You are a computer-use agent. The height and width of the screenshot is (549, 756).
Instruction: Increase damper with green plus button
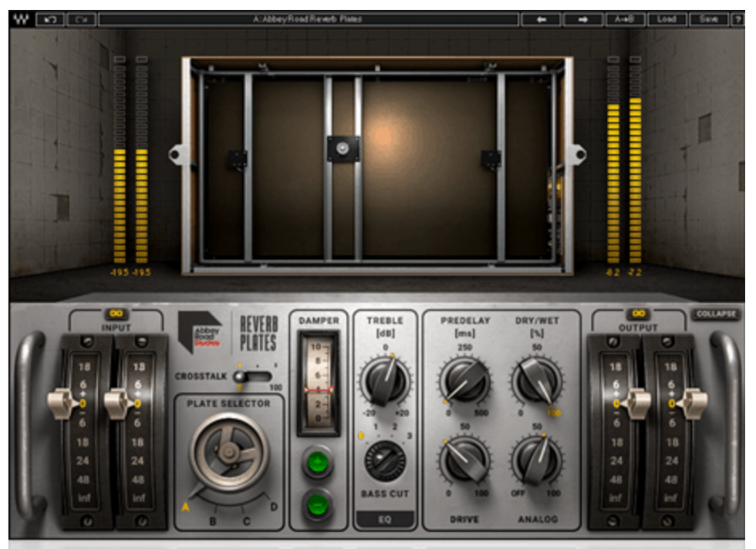317,463
